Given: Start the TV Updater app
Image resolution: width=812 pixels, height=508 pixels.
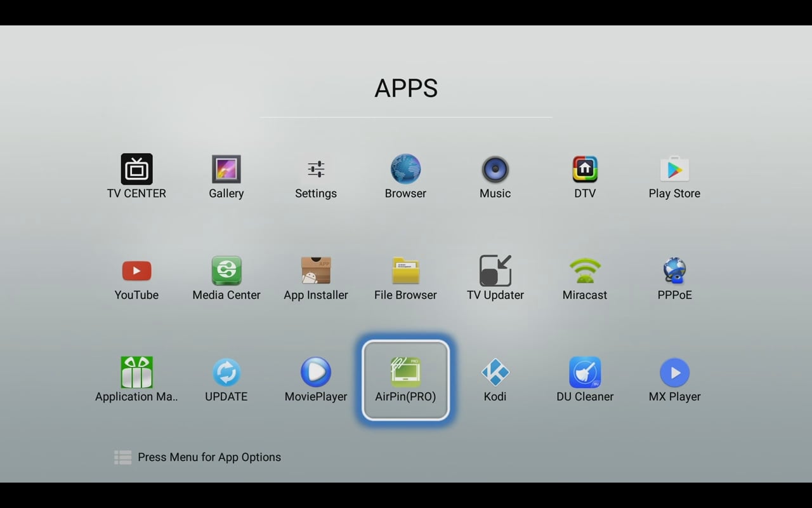Looking at the screenshot, I should [x=495, y=271].
